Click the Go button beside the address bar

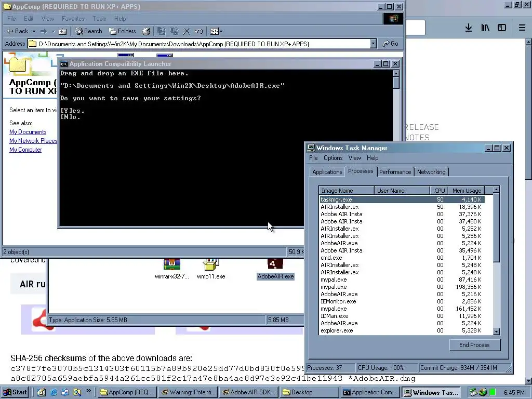[390, 44]
